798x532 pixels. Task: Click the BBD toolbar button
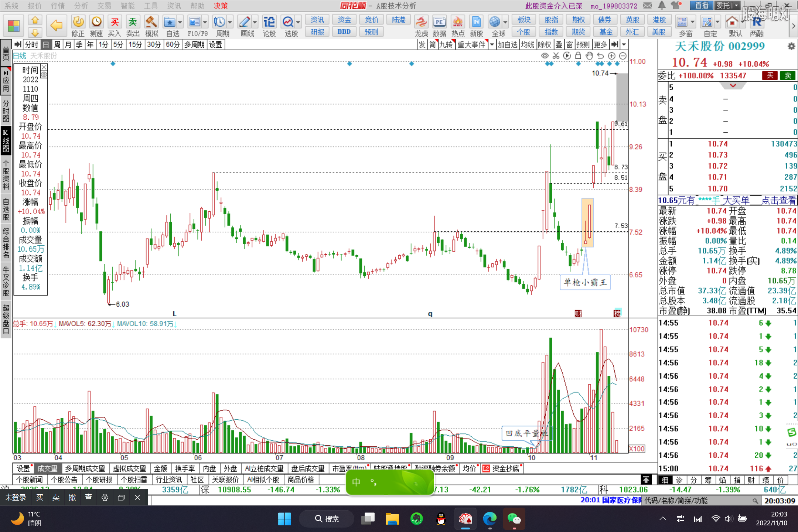344,32
